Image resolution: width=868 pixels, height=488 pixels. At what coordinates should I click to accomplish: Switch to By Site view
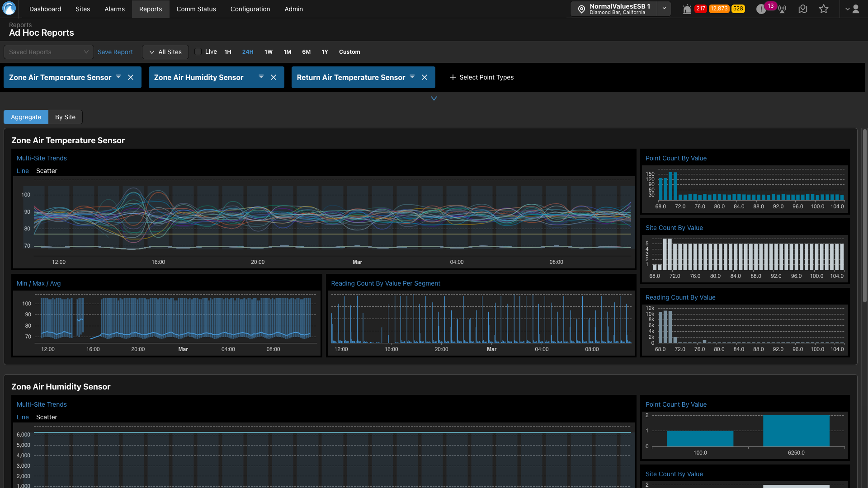[65, 117]
